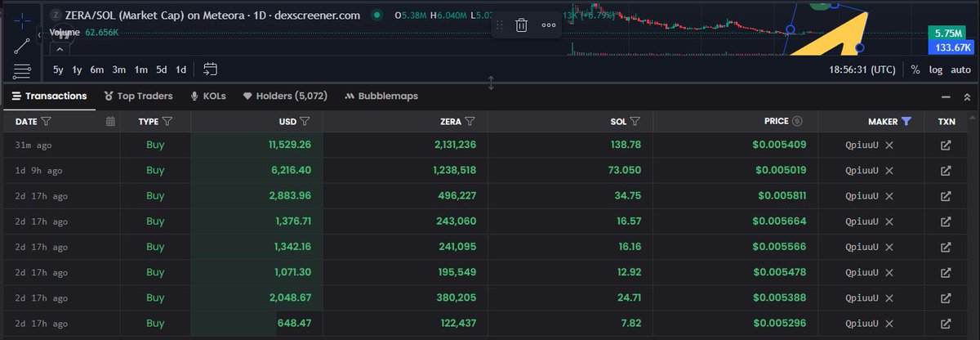
Task: Grab the drawing toolbar's drag handle
Action: pyautogui.click(x=501, y=25)
